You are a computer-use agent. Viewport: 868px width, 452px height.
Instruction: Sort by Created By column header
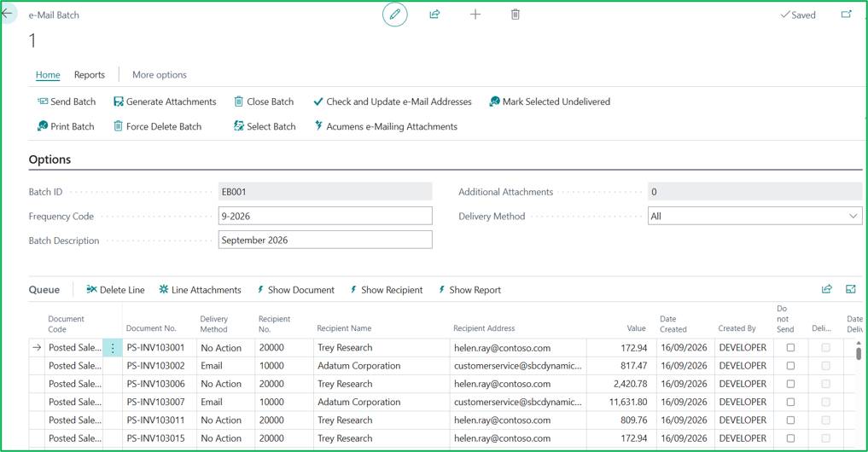737,328
